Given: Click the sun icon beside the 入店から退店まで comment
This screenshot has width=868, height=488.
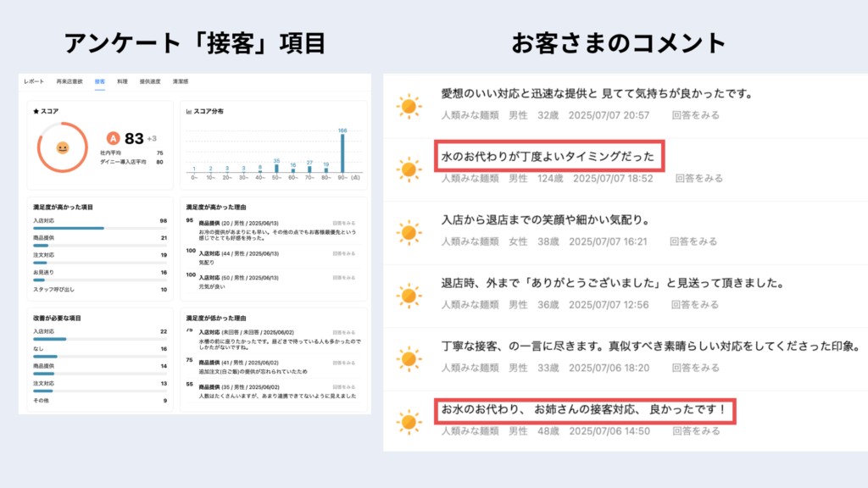Looking at the screenshot, I should (x=409, y=231).
